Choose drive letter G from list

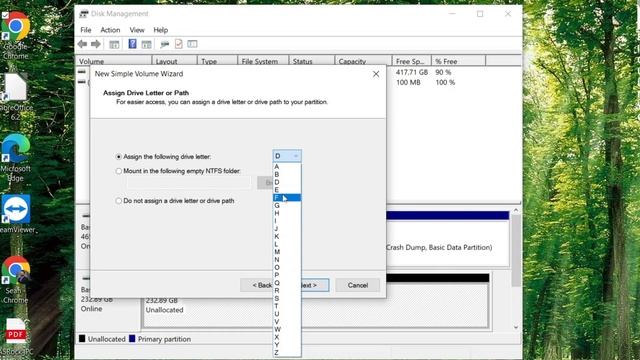point(287,205)
